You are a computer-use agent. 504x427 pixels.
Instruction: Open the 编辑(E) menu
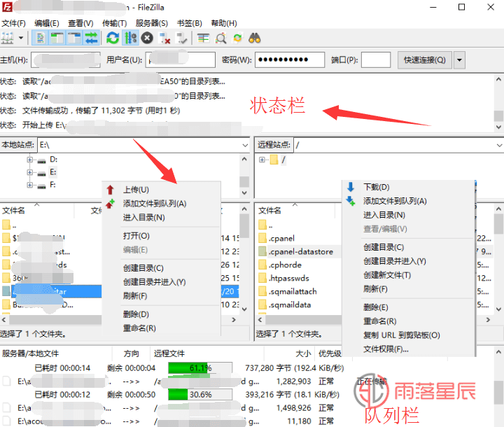[x=47, y=23]
